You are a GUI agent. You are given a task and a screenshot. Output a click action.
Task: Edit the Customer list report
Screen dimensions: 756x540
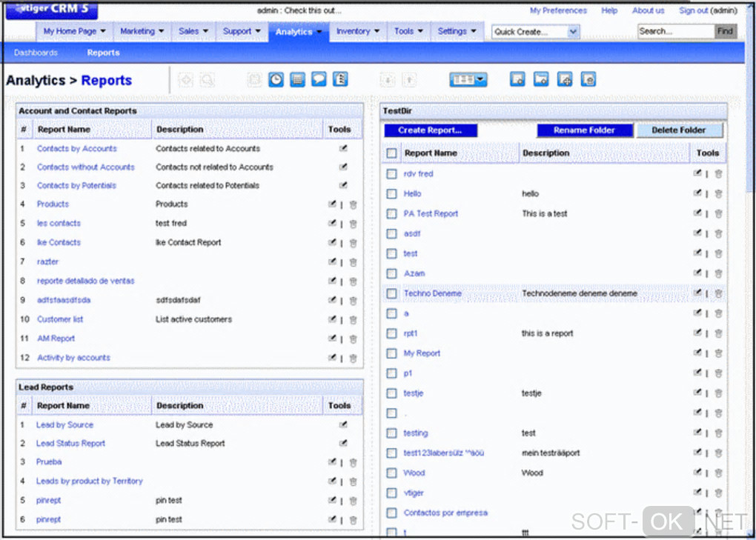click(332, 319)
